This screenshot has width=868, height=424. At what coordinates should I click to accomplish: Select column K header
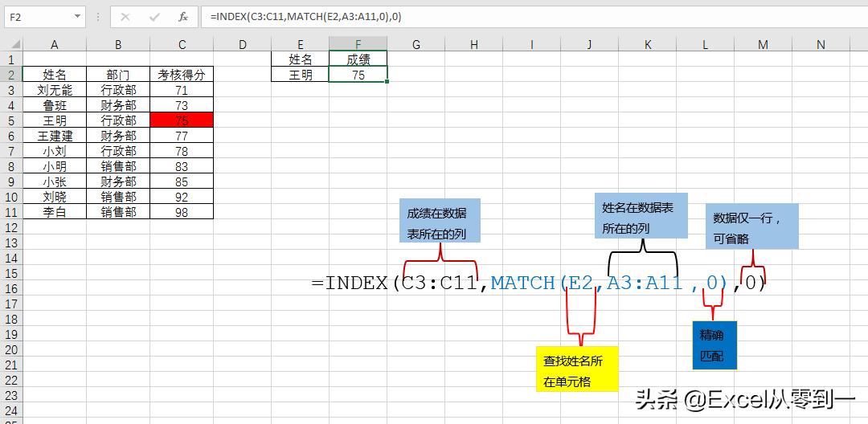[x=648, y=45]
